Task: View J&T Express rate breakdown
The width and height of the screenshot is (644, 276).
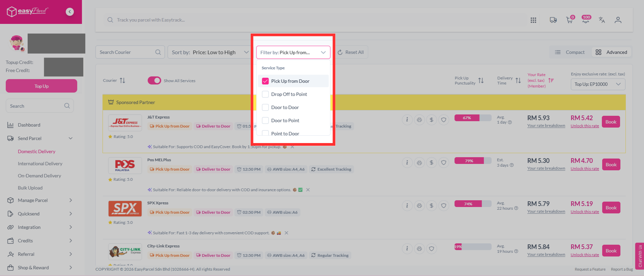Action: point(546,126)
